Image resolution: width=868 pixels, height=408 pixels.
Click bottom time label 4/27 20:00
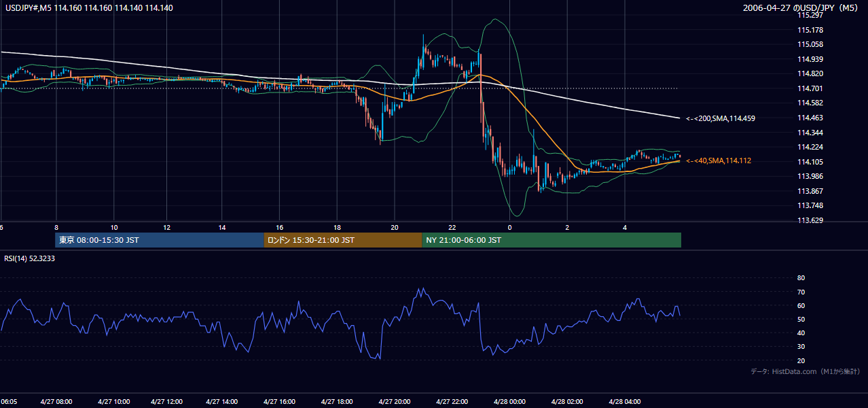click(395, 401)
